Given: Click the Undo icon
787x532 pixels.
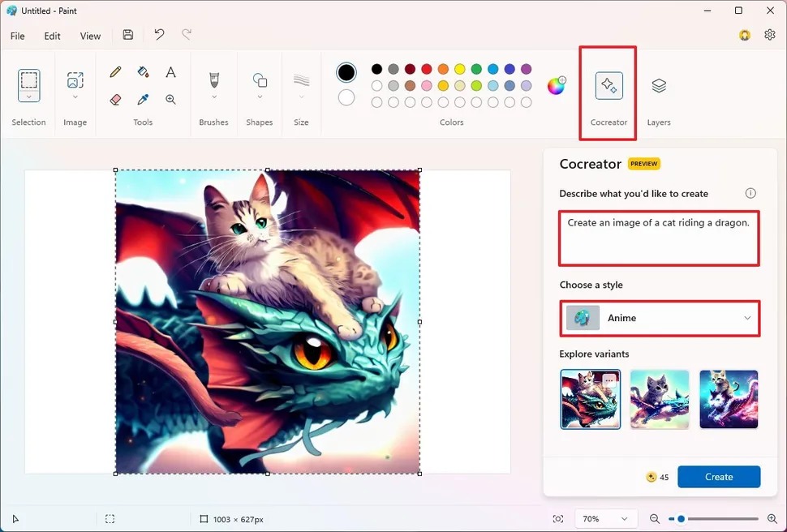Looking at the screenshot, I should [x=159, y=34].
